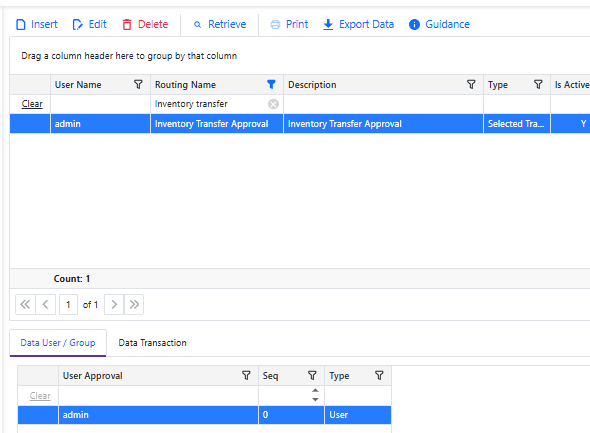Viewport: 590px width, 433px height.
Task: Click the Retrieve button label
Action: tap(227, 24)
